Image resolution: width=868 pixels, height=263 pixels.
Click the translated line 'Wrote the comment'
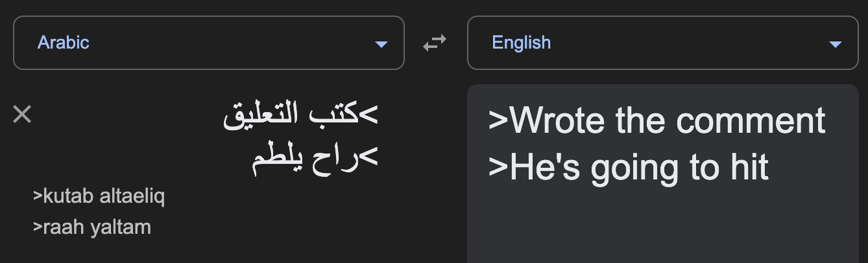[657, 120]
